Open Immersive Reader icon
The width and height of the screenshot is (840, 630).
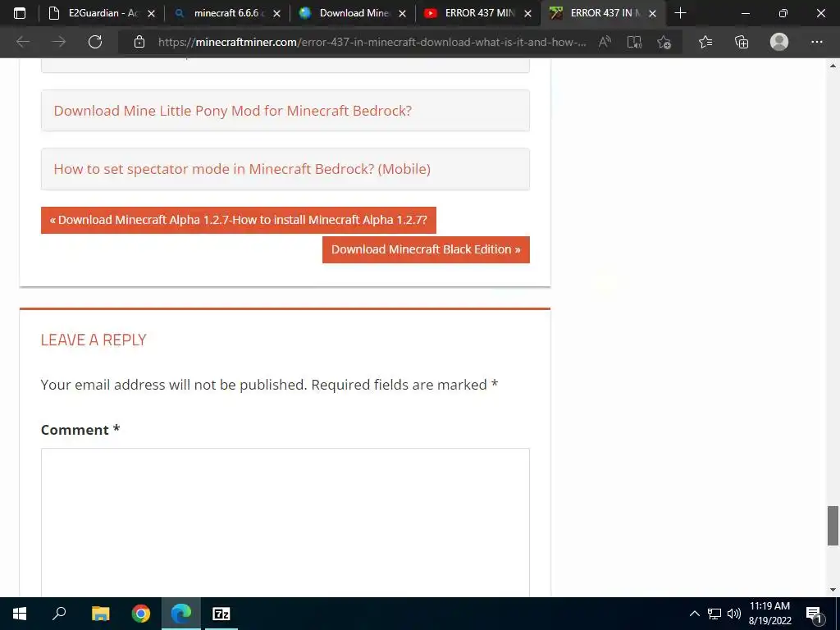(x=634, y=42)
